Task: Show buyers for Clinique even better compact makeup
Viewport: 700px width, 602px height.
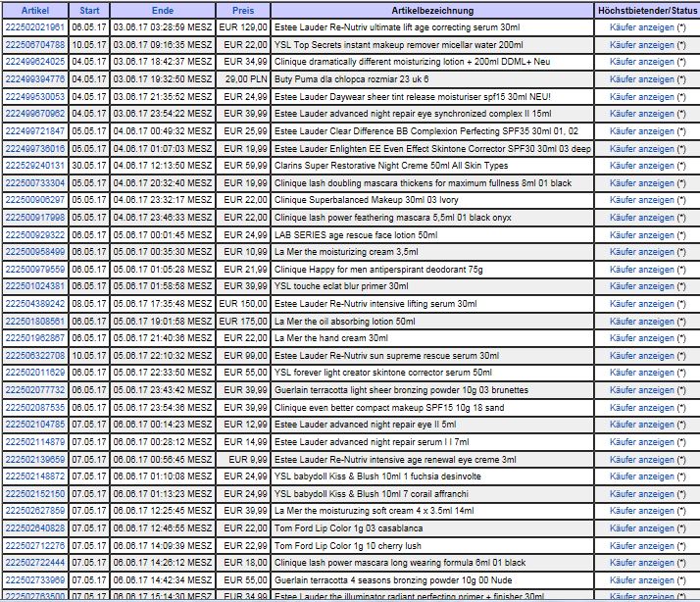Action: coord(641,407)
